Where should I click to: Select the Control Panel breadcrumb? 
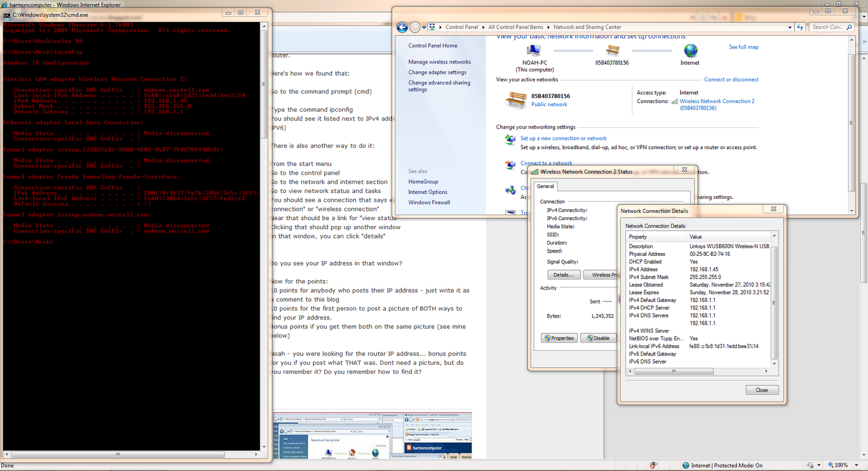tap(462, 27)
